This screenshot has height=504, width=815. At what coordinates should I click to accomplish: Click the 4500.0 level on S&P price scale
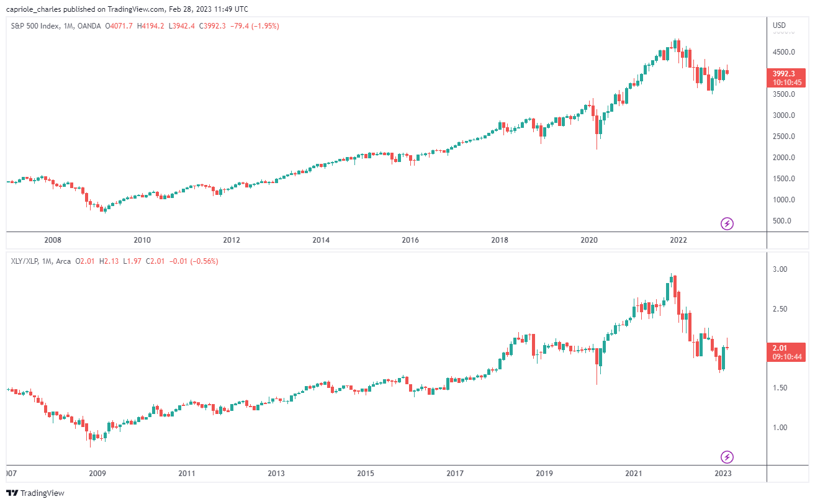tap(783, 52)
